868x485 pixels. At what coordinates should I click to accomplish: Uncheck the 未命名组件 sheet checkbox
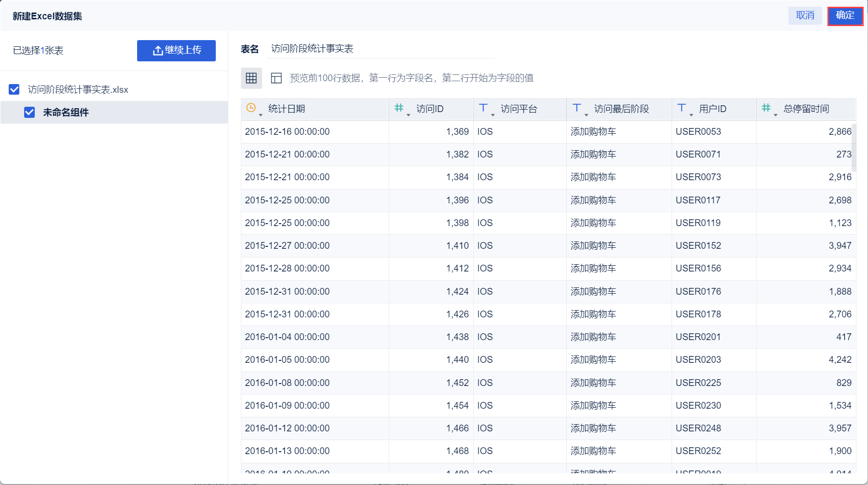pyautogui.click(x=29, y=113)
